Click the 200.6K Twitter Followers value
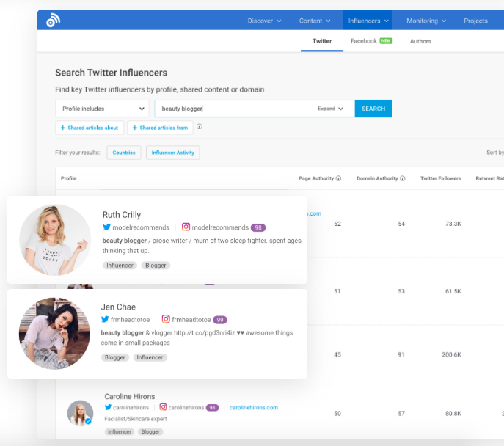The height and width of the screenshot is (446, 504). point(451,355)
